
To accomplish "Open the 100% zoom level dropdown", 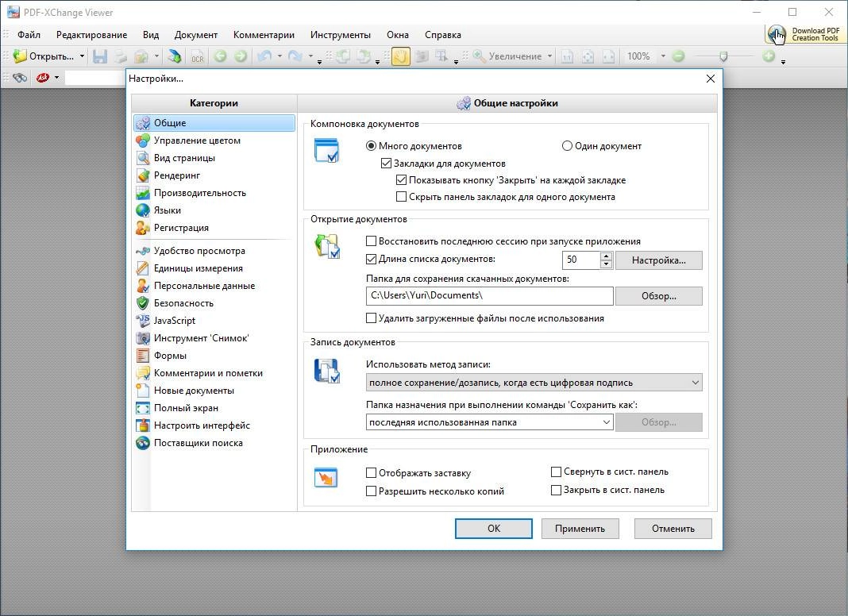I will coord(663,56).
